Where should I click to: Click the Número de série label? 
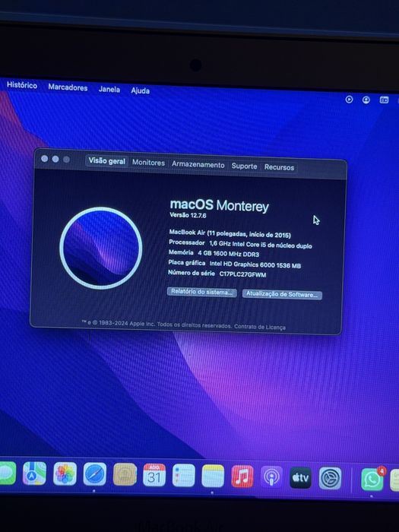(192, 273)
